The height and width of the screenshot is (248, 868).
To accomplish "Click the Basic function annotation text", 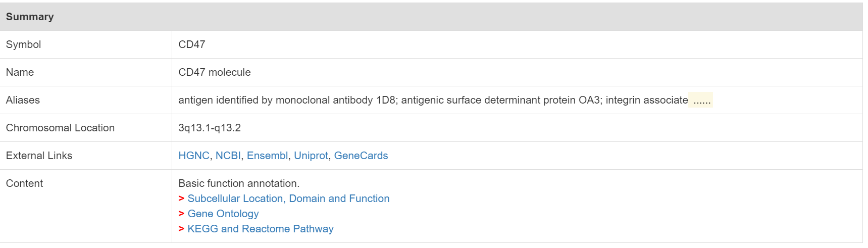I will pos(239,183).
